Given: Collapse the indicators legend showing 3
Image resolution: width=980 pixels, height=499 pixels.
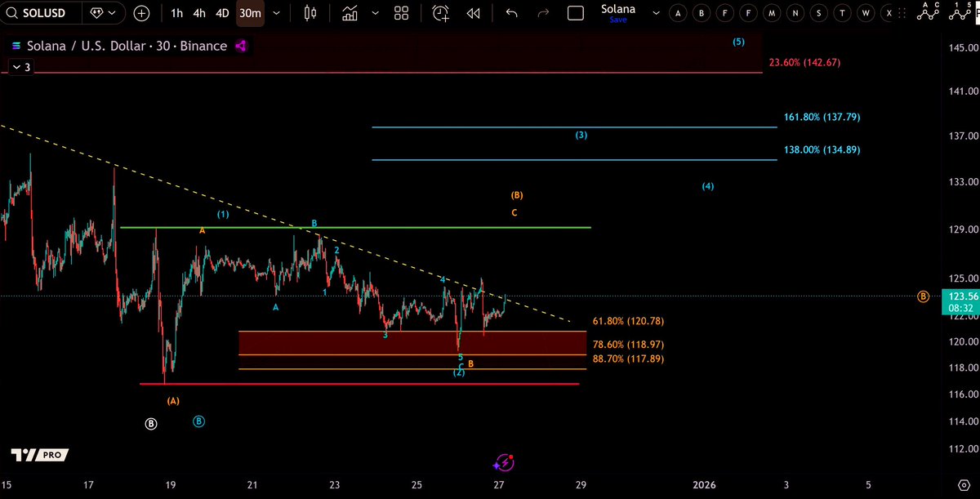Looking at the screenshot, I should pyautogui.click(x=21, y=68).
